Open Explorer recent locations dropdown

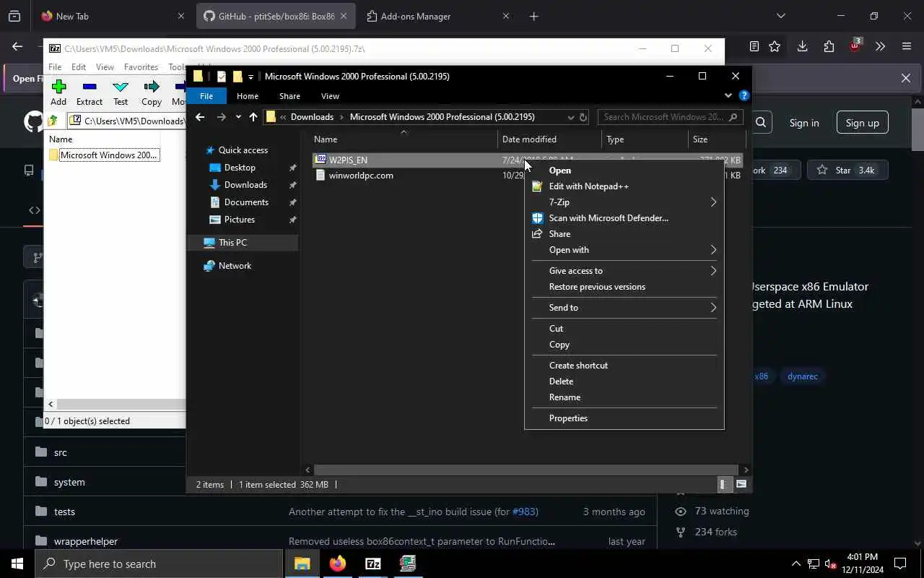click(x=238, y=117)
